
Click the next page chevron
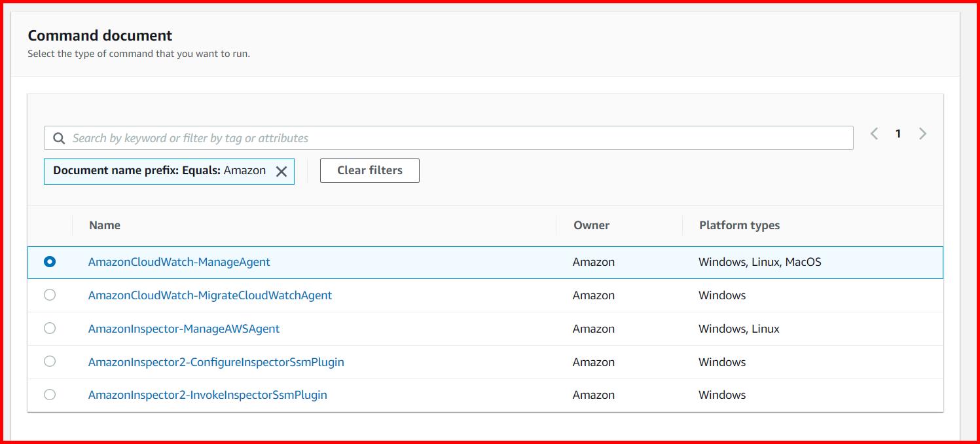coord(922,133)
